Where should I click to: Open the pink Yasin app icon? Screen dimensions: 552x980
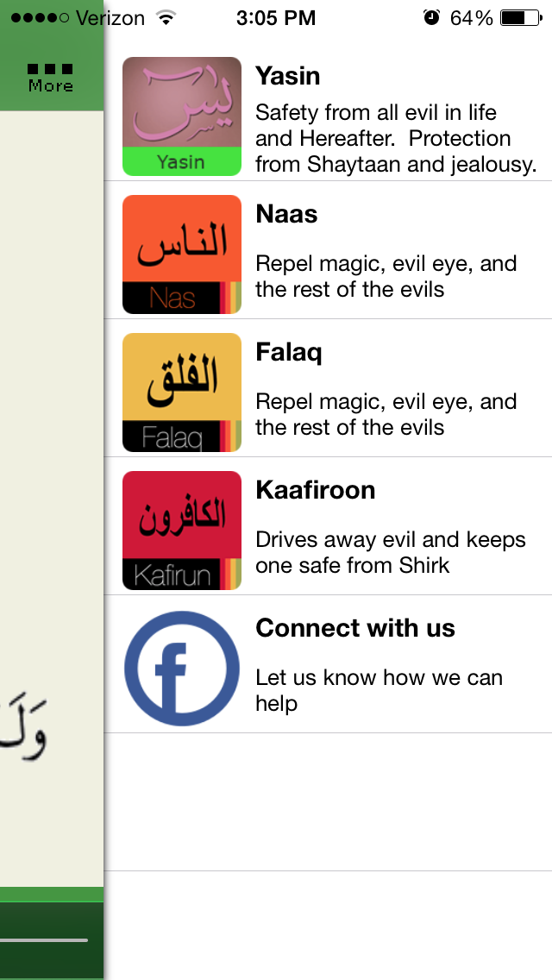point(182,116)
